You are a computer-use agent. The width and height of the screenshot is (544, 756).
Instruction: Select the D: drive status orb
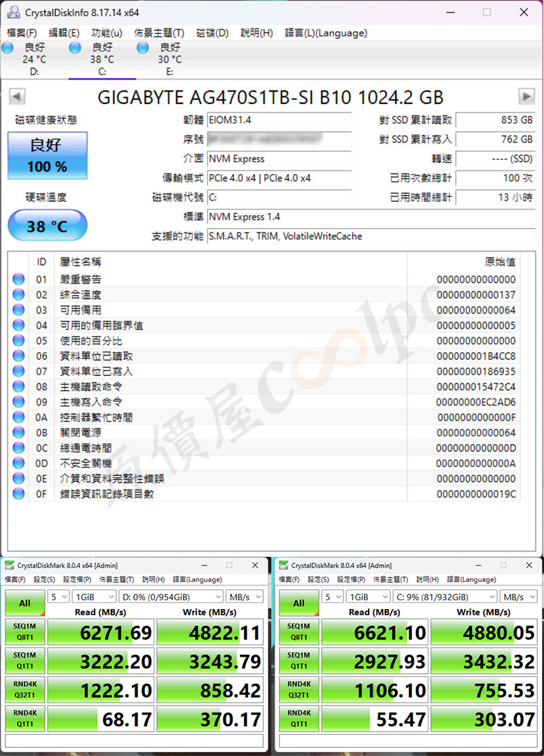[x=8, y=48]
